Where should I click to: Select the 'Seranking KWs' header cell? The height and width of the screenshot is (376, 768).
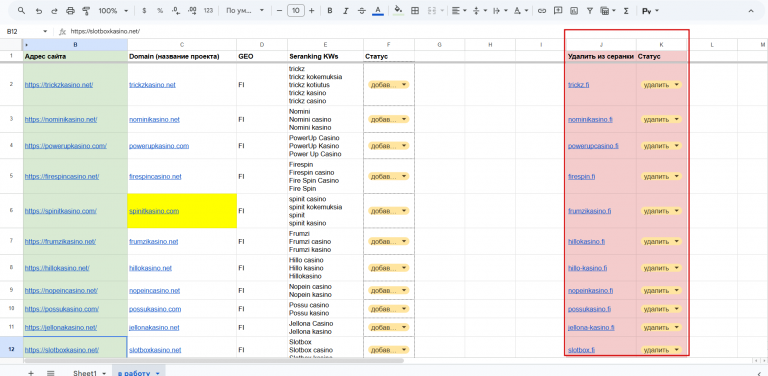[x=325, y=56]
